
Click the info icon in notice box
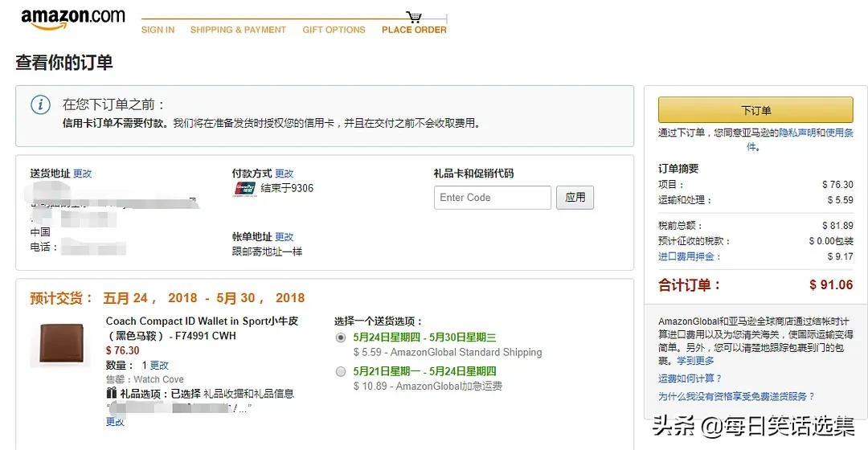coord(40,104)
